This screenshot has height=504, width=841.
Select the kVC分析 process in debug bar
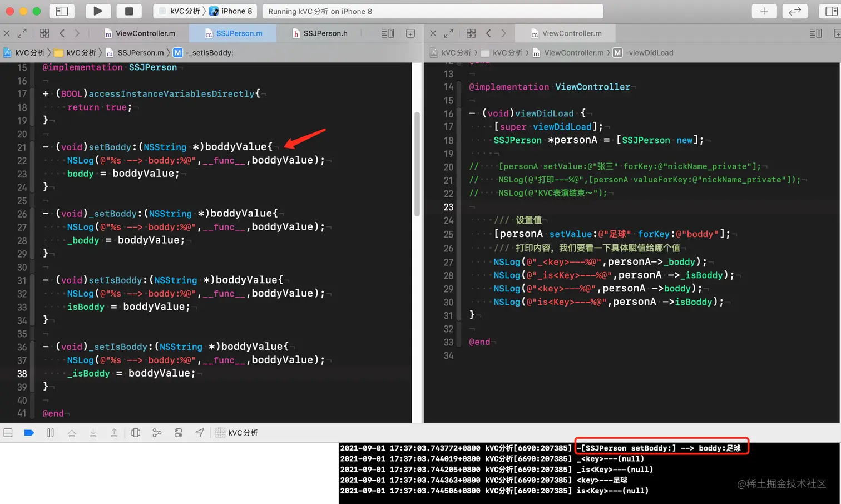pyautogui.click(x=236, y=433)
